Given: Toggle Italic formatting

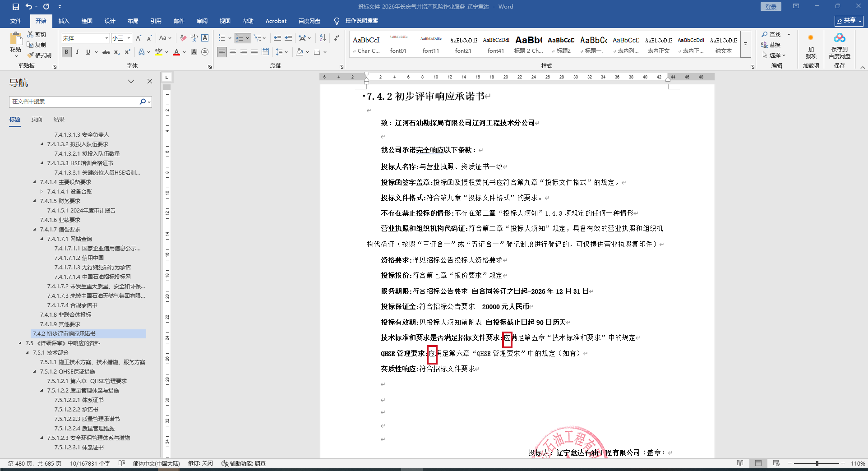Looking at the screenshot, I should tap(77, 52).
